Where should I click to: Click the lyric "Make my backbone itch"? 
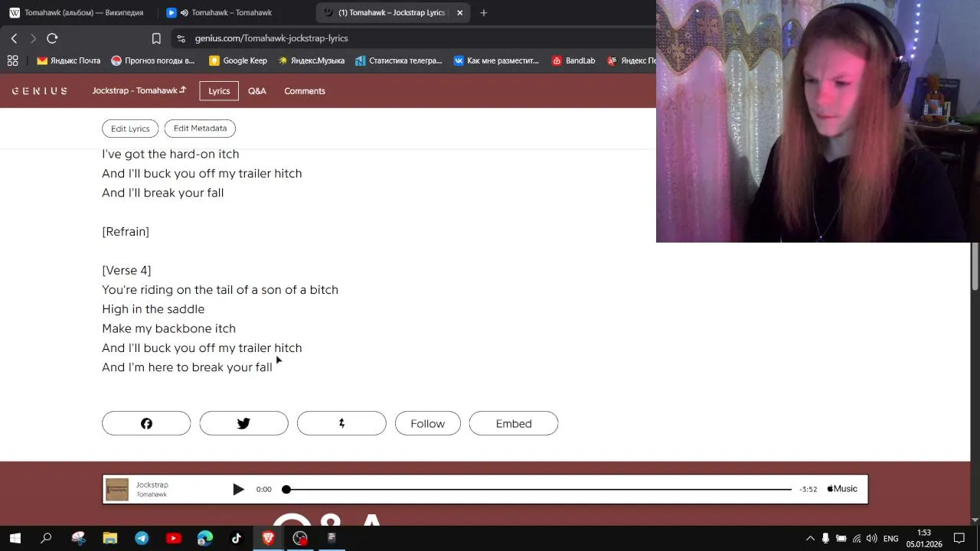coord(168,328)
